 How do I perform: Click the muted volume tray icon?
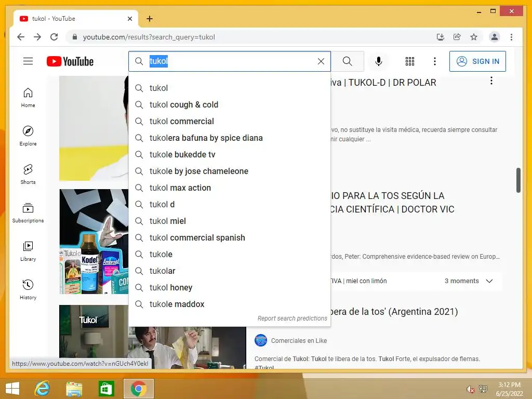(x=470, y=389)
